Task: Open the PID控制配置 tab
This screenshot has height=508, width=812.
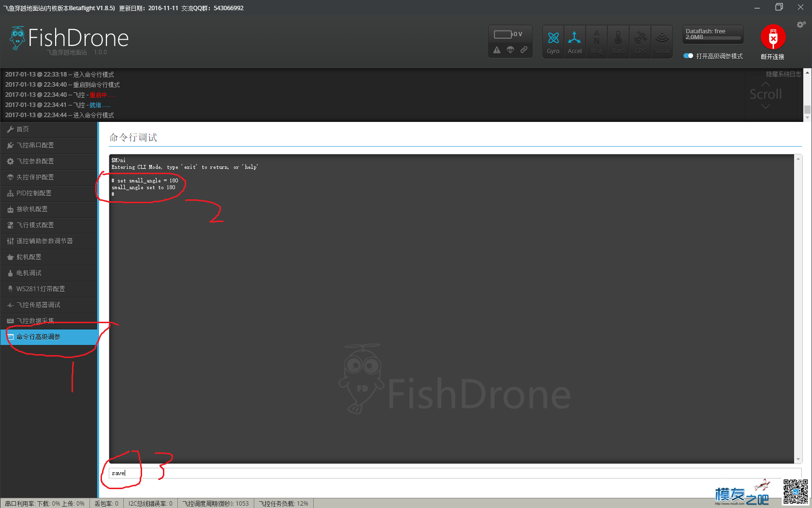Action: point(48,193)
